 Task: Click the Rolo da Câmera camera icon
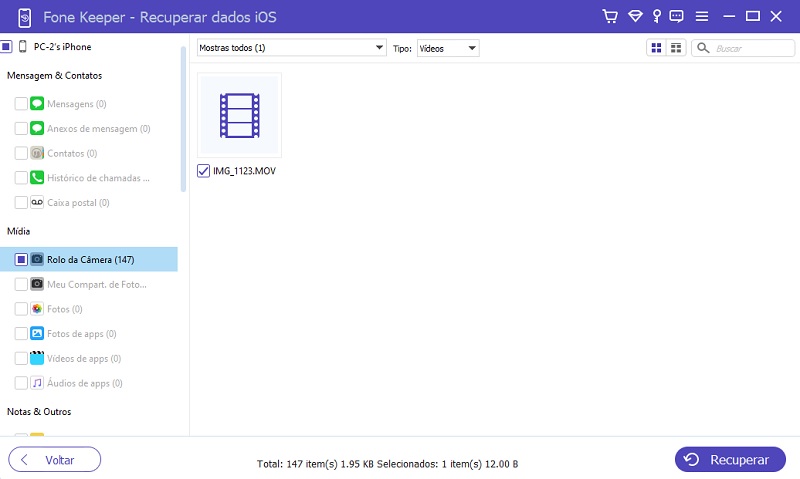coord(37,259)
